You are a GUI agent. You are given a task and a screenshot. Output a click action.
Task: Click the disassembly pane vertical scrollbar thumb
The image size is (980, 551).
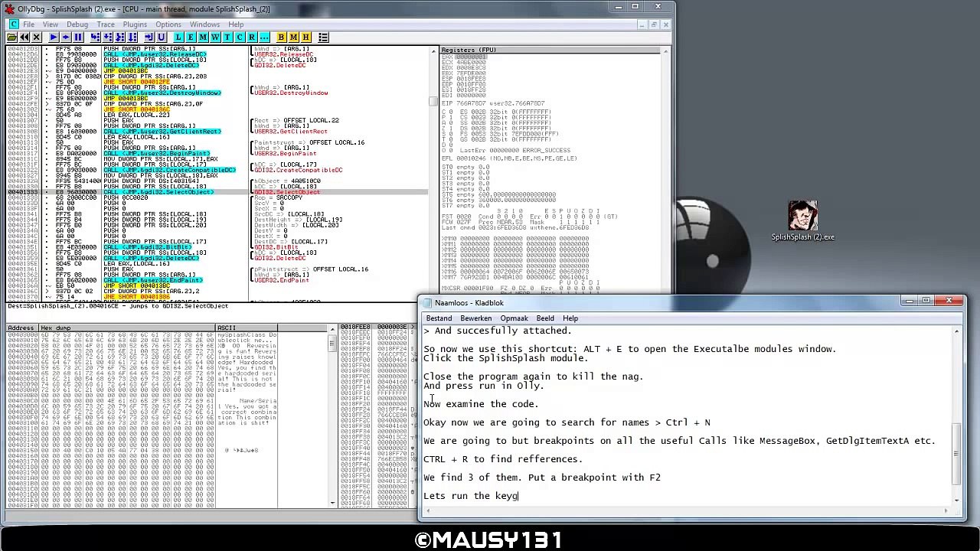click(x=433, y=101)
